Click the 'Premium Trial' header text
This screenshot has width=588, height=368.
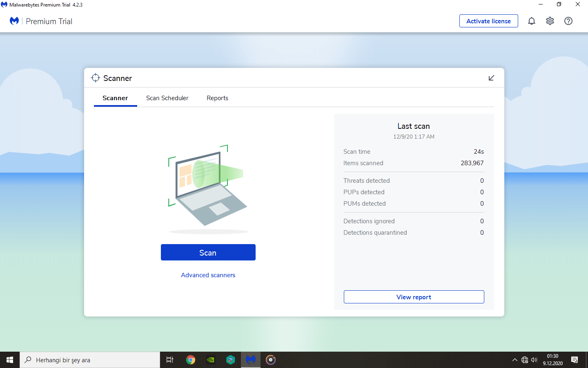pos(49,21)
